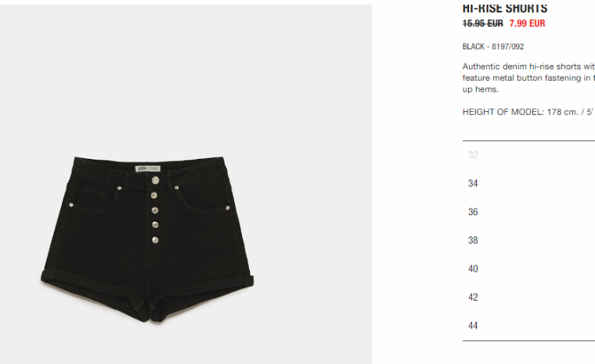Click the red 7.99 EUR sale price
Viewport: 595px width, 364px height.
527,23
